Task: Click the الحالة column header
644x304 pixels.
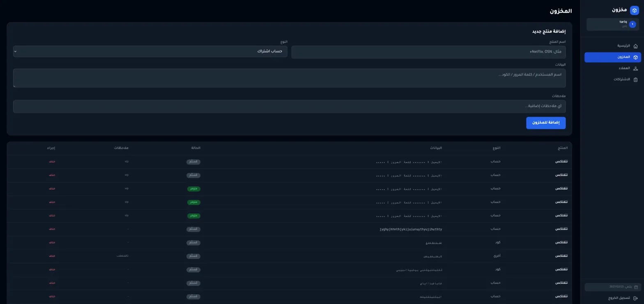Action: click(195, 148)
